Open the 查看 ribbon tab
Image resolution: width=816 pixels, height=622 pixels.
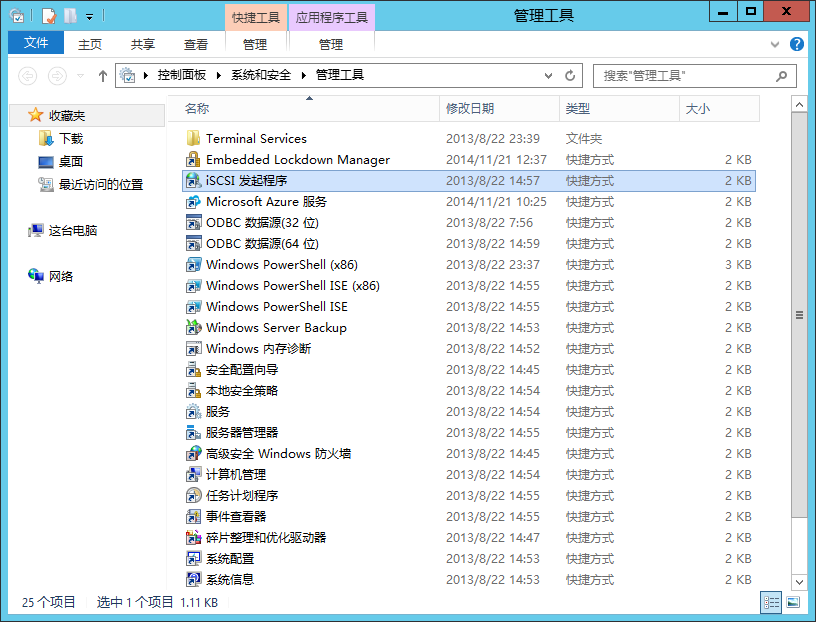(196, 44)
